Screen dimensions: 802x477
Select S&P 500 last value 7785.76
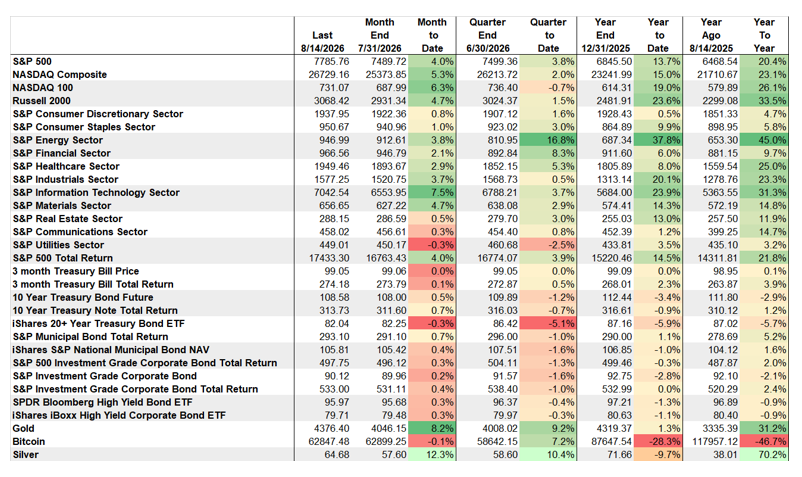point(332,61)
